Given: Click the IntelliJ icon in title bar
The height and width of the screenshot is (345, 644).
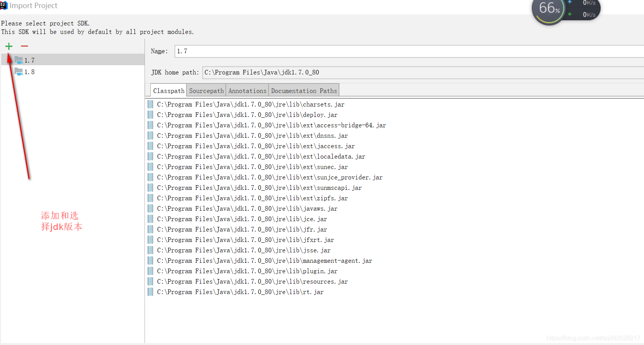Looking at the screenshot, I should (x=3, y=5).
